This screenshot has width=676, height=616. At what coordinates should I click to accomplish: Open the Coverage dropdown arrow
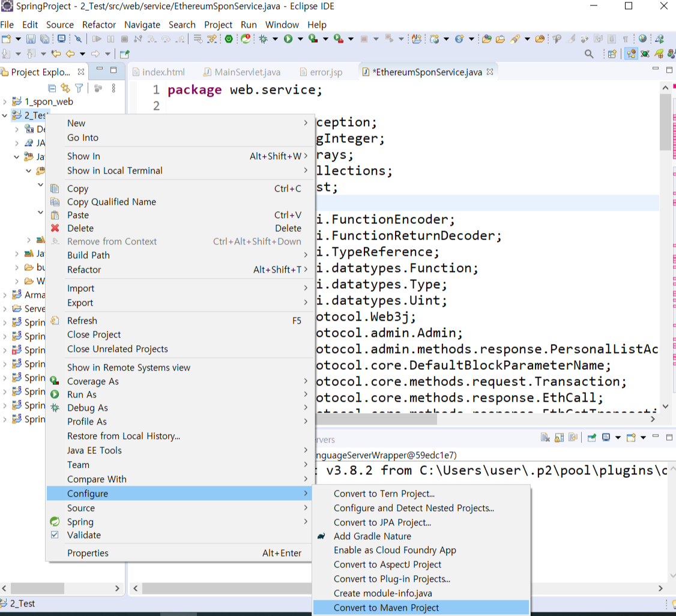325,39
